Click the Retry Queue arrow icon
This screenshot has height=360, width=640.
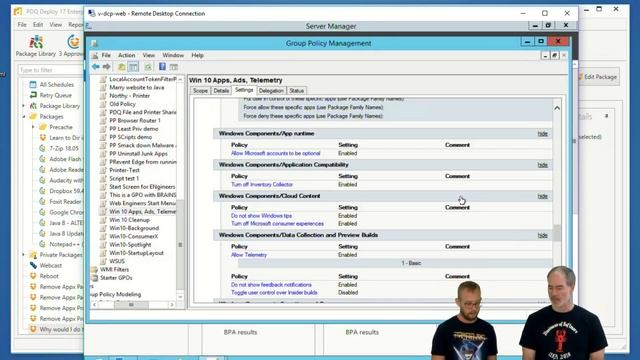(x=33, y=95)
